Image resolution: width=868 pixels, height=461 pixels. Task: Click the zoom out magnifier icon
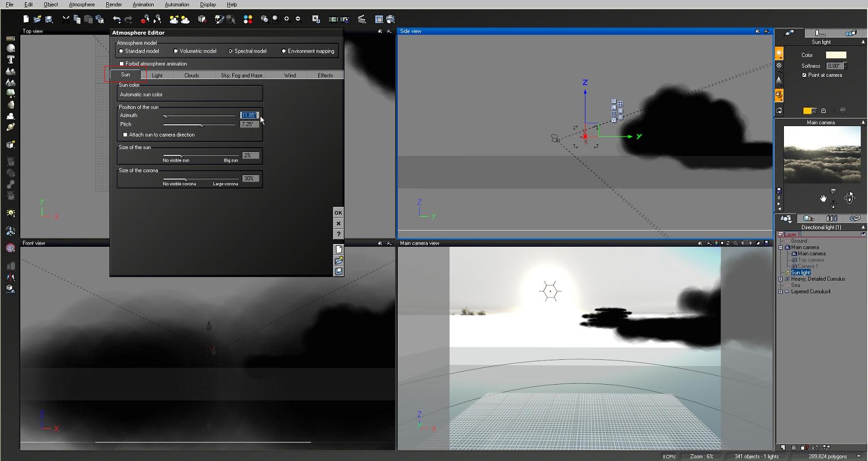pos(298,19)
